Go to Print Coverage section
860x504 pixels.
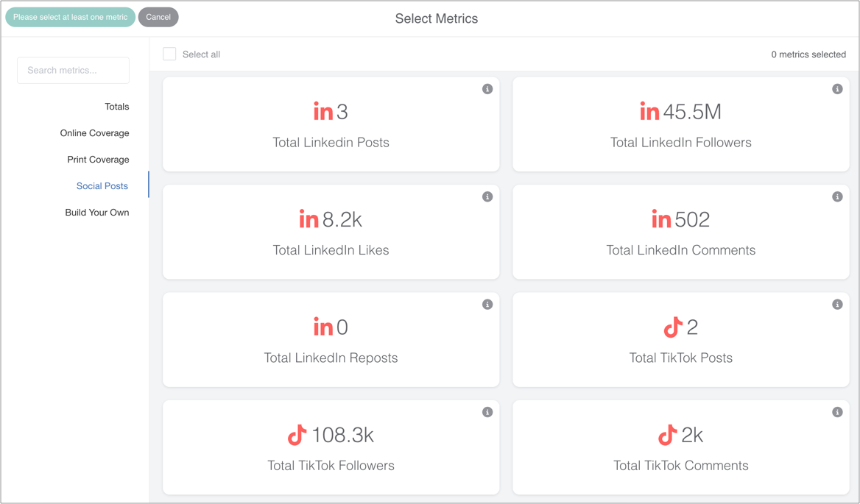coord(98,160)
